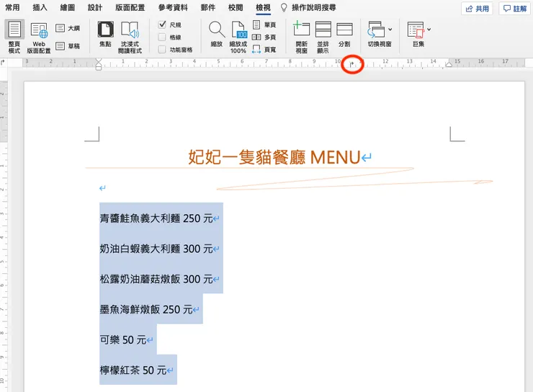The image size is (533, 392).
Task: Expand Switch Windows dropdown arrow
Action: [390, 30]
